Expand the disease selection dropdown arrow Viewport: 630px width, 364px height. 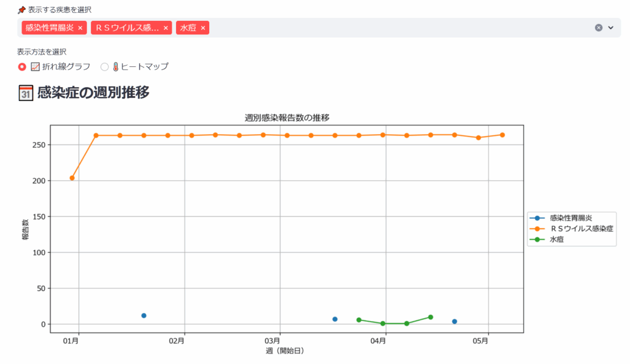[611, 28]
